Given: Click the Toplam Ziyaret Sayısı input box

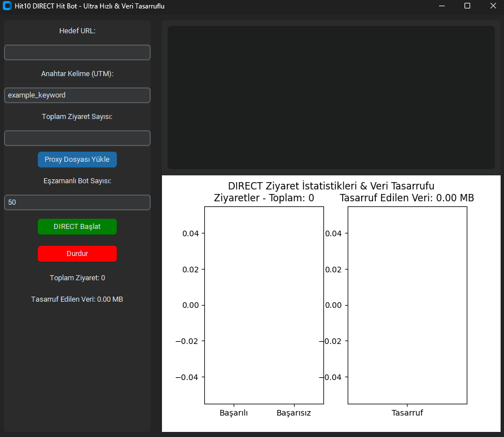Looking at the screenshot, I should coord(77,138).
